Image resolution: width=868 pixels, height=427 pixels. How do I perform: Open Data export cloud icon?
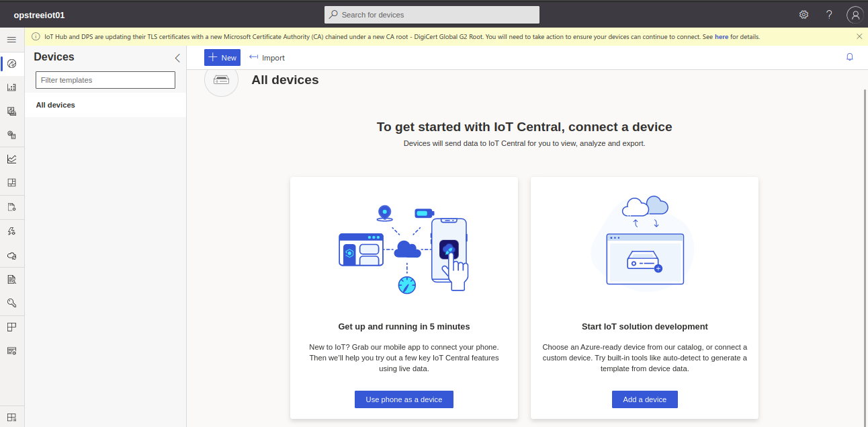point(11,256)
